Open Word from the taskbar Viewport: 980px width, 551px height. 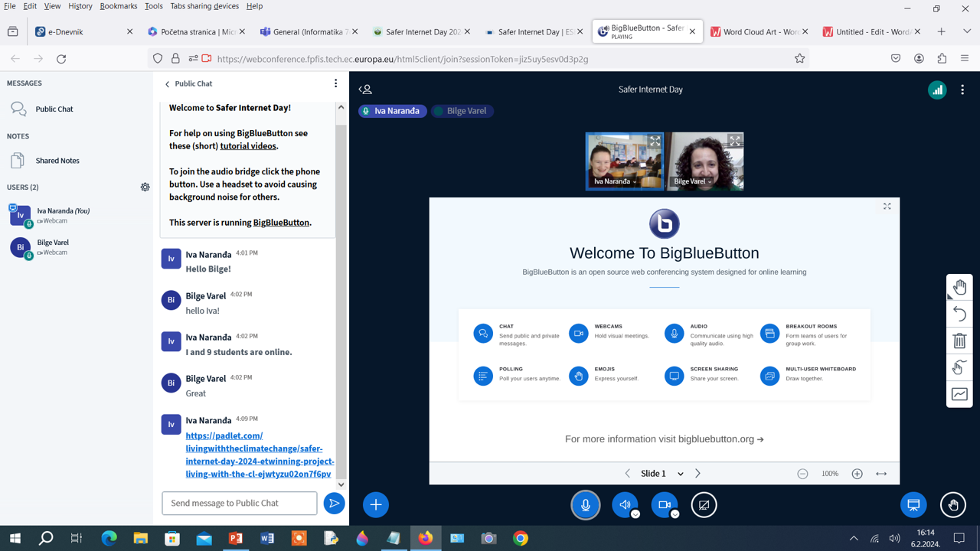(267, 539)
